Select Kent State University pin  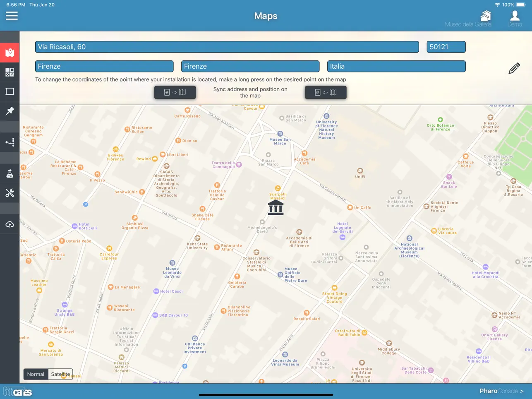[197, 238]
